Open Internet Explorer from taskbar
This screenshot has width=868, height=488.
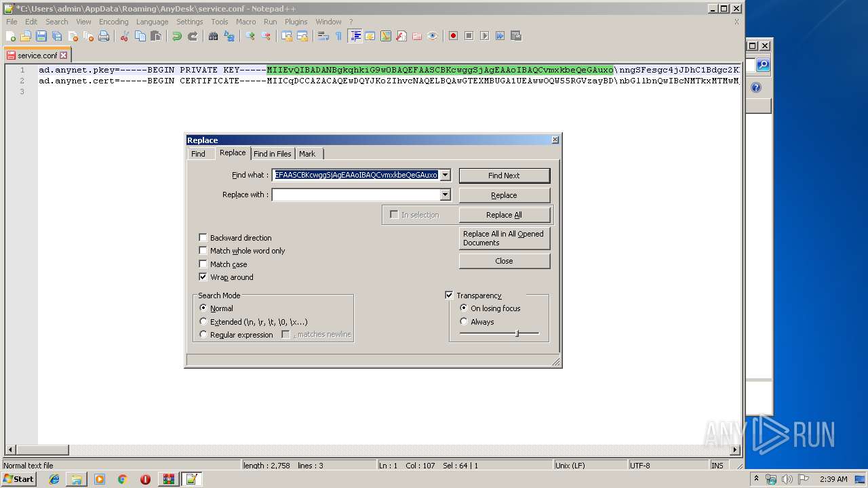pyautogui.click(x=54, y=479)
